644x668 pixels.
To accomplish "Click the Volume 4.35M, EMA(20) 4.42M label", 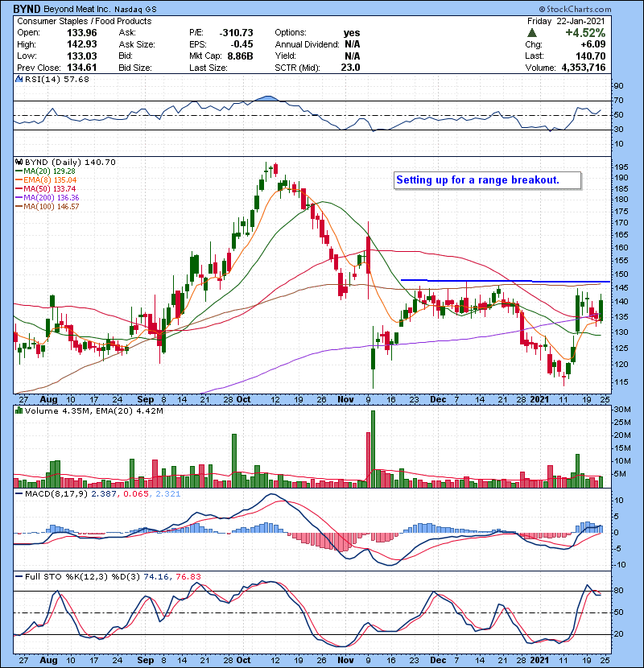I will point(93,411).
